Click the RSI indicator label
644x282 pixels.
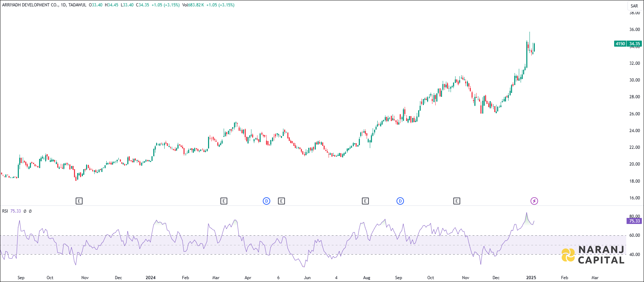[x=5, y=211]
